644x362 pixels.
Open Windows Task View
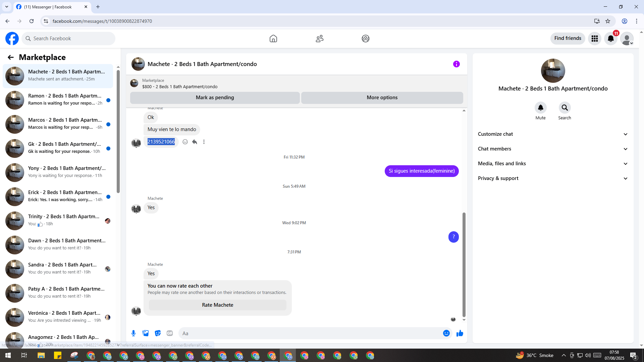pyautogui.click(x=24, y=355)
